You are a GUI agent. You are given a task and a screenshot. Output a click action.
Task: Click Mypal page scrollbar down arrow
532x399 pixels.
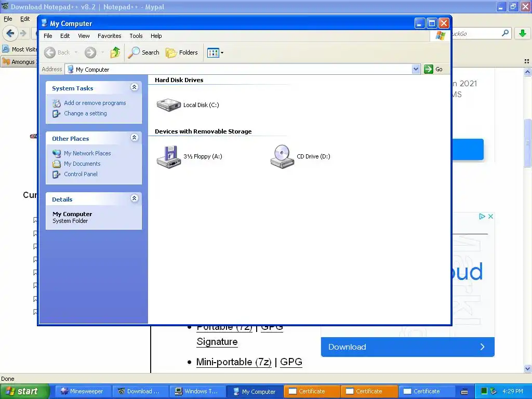tap(527, 368)
